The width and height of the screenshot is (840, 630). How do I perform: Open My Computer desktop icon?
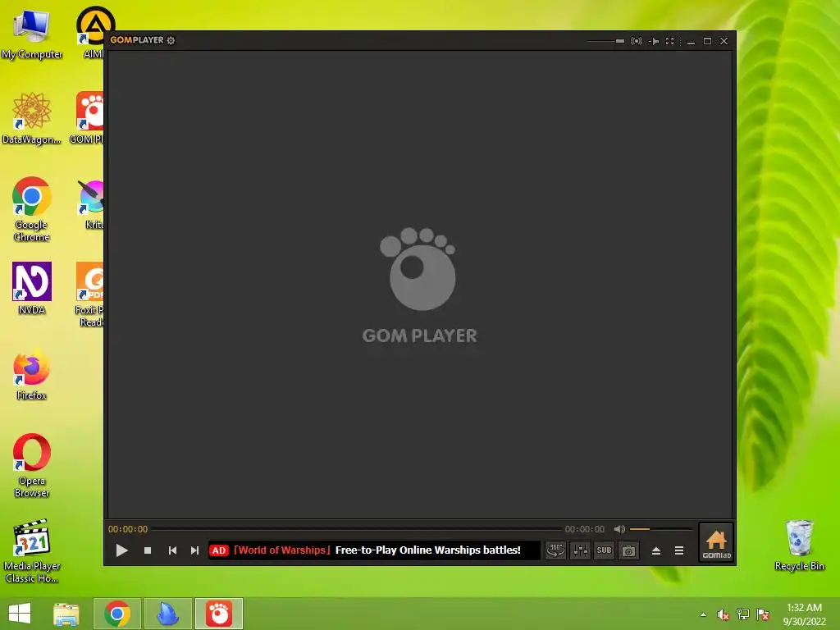pyautogui.click(x=32, y=33)
